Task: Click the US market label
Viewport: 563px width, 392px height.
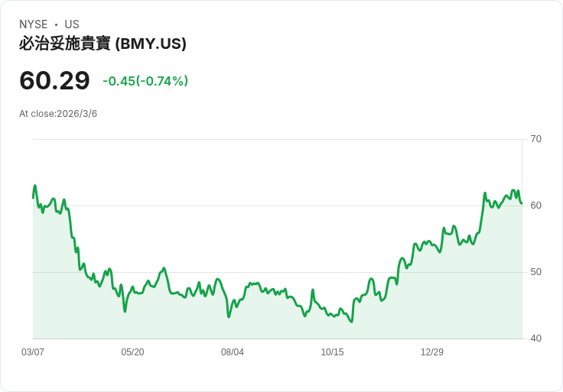Action: pyautogui.click(x=72, y=24)
